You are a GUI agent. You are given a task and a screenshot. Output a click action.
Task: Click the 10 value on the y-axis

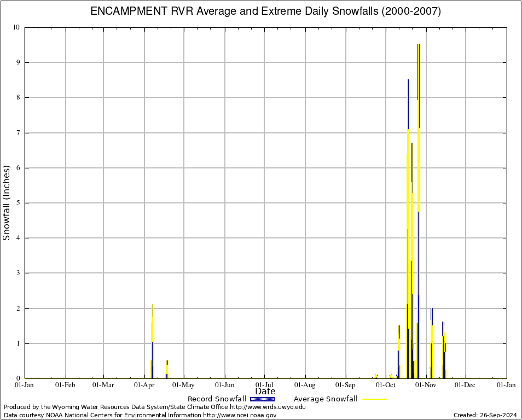point(16,27)
